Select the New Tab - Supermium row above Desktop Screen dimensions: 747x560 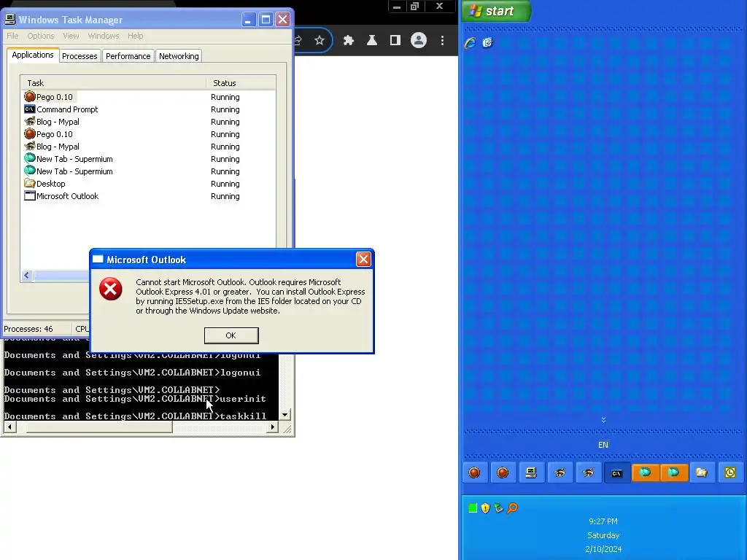148,171
